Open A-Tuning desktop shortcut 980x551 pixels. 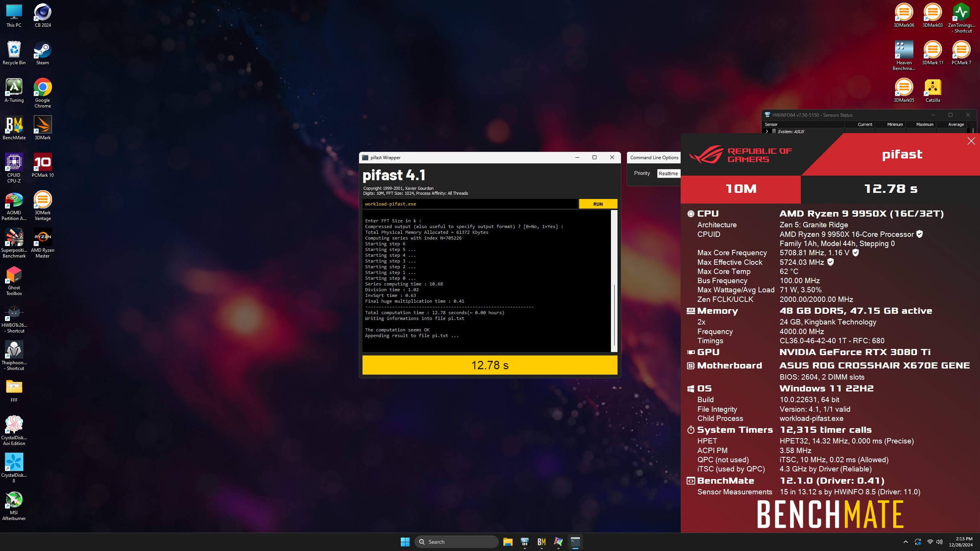[x=14, y=90]
